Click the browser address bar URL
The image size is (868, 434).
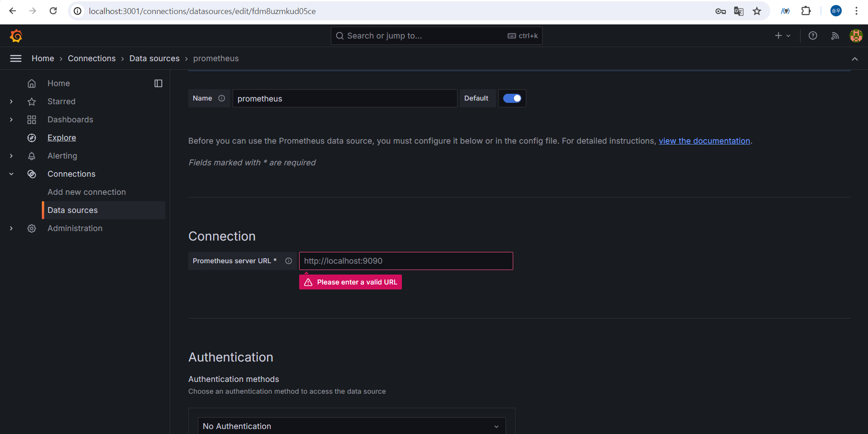[x=202, y=11]
